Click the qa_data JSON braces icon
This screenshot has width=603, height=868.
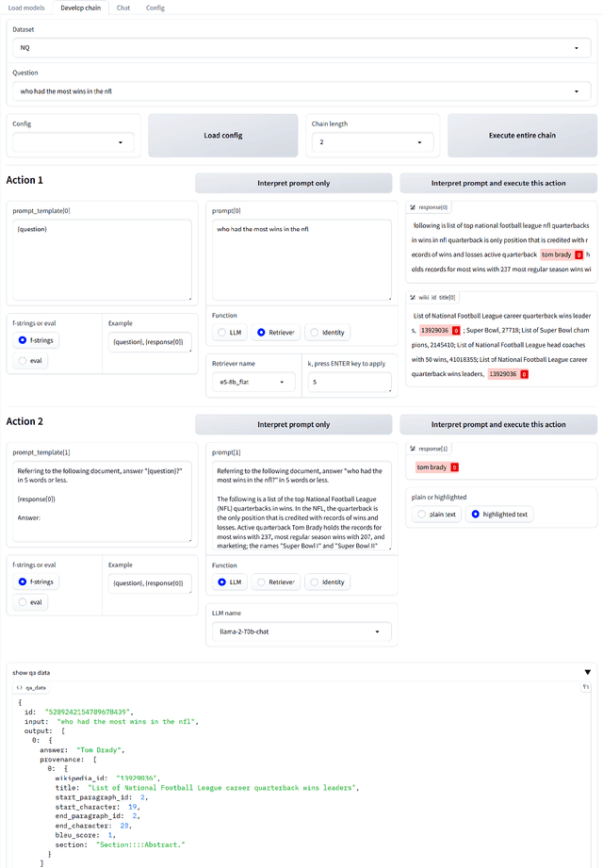(x=20, y=688)
